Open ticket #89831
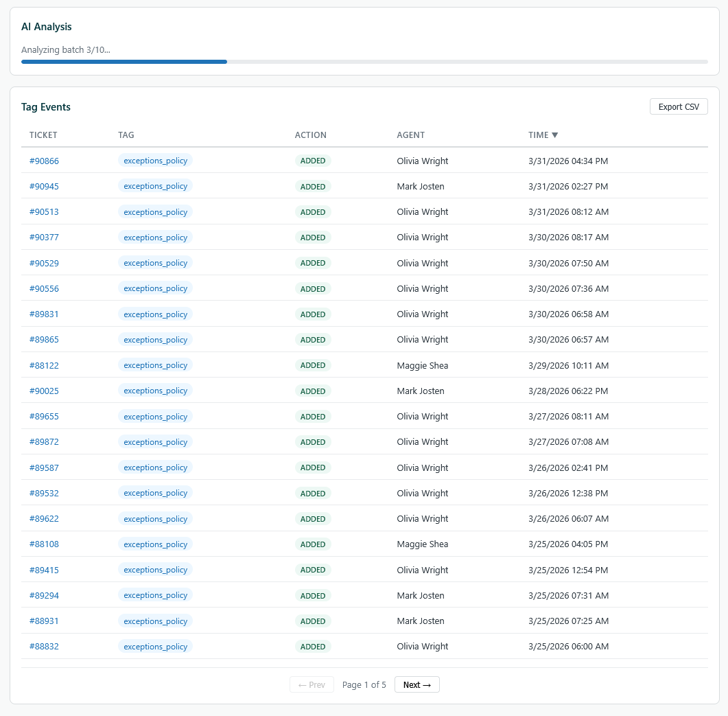Screen dimensions: 728x716 tap(44, 314)
